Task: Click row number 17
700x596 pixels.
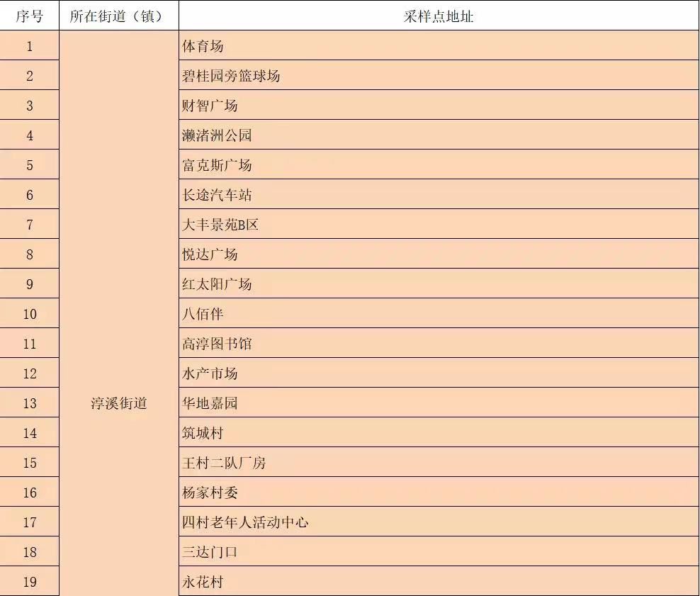Action: click(x=30, y=522)
